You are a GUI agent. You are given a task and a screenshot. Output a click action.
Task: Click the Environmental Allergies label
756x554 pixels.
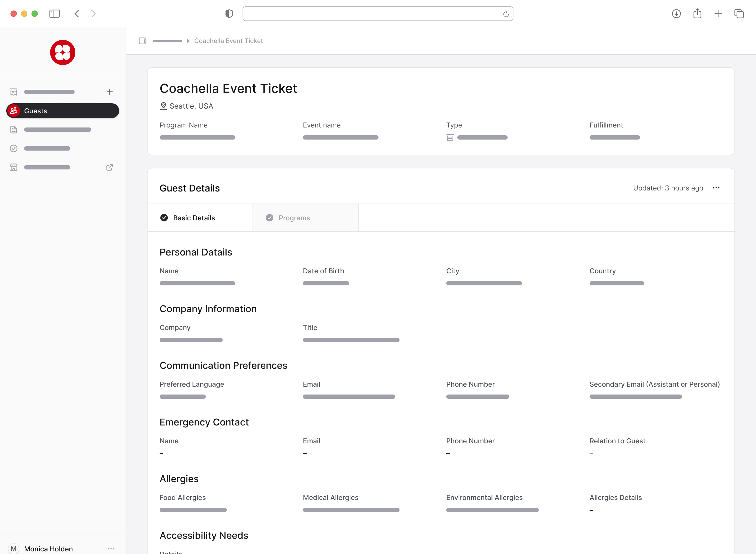(x=484, y=498)
